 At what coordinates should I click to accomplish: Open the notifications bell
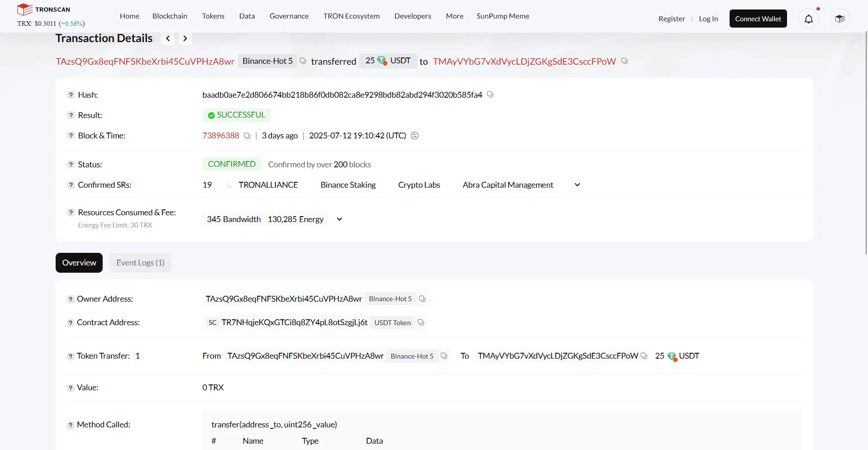coord(808,19)
